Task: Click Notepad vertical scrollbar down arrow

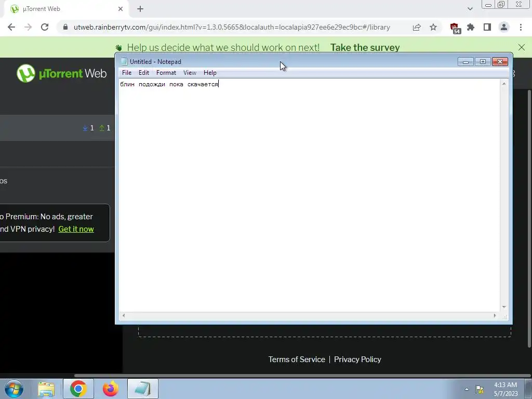Action: coord(504,307)
